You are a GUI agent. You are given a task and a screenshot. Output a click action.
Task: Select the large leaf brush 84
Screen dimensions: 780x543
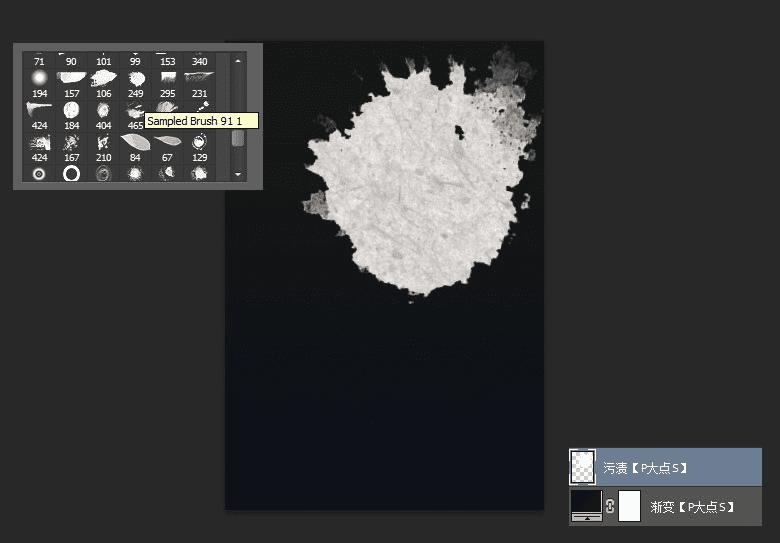(x=135, y=142)
